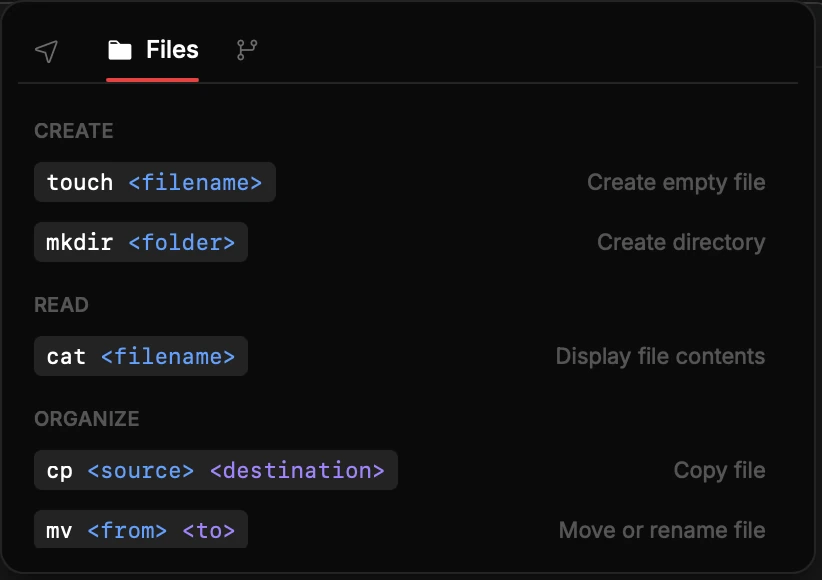Screen dimensions: 822x580
Task: Click the 'Copy file' description
Action: (x=719, y=470)
